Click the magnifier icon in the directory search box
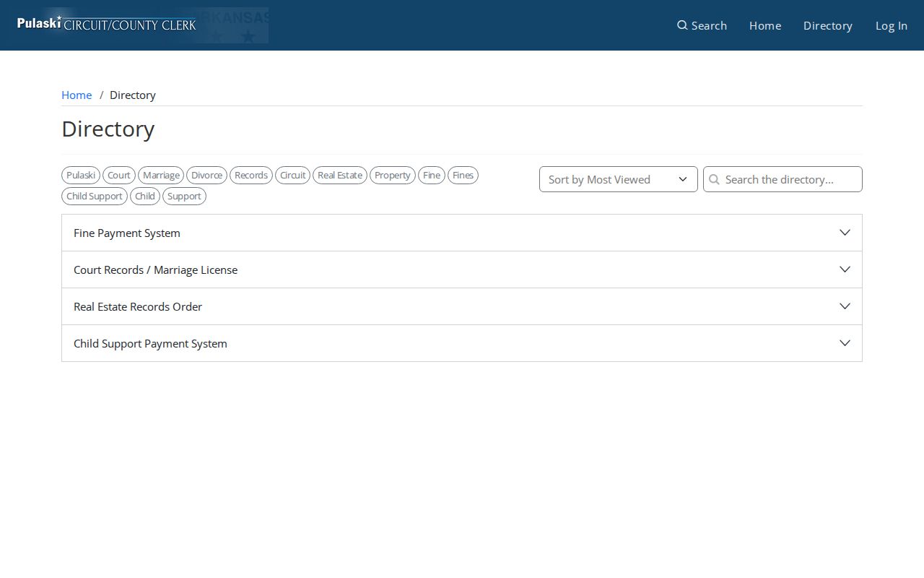The height and width of the screenshot is (578, 924). coord(715,179)
